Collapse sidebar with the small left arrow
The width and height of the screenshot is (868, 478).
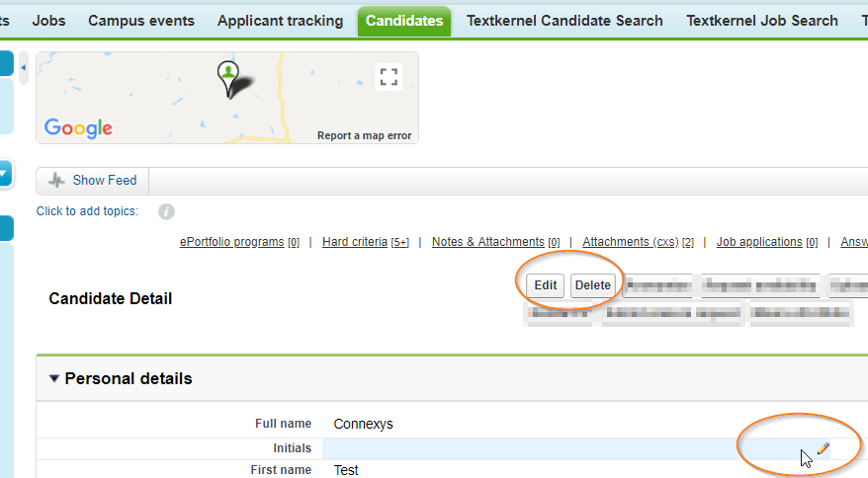coord(24,67)
